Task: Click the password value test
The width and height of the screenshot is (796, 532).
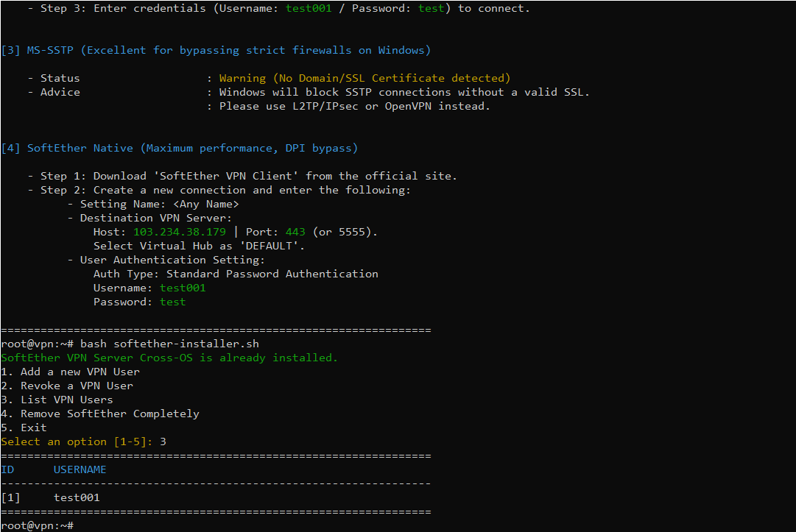Action: tap(172, 301)
